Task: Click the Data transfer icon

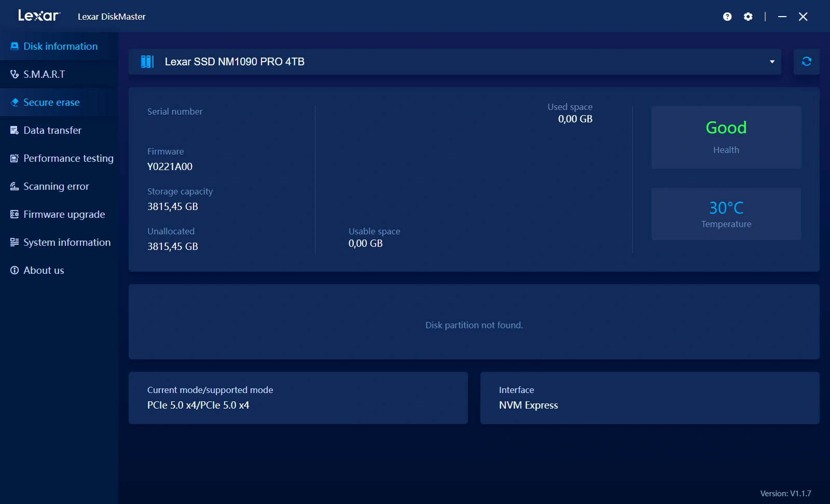Action: (15, 130)
